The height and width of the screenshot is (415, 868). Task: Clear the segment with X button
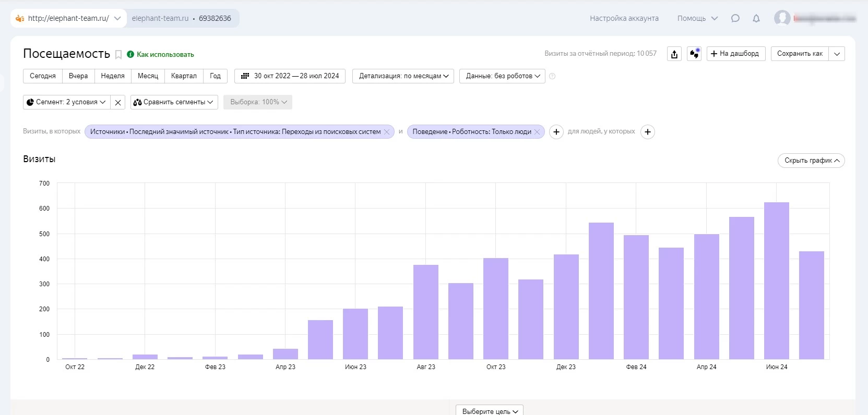click(118, 102)
